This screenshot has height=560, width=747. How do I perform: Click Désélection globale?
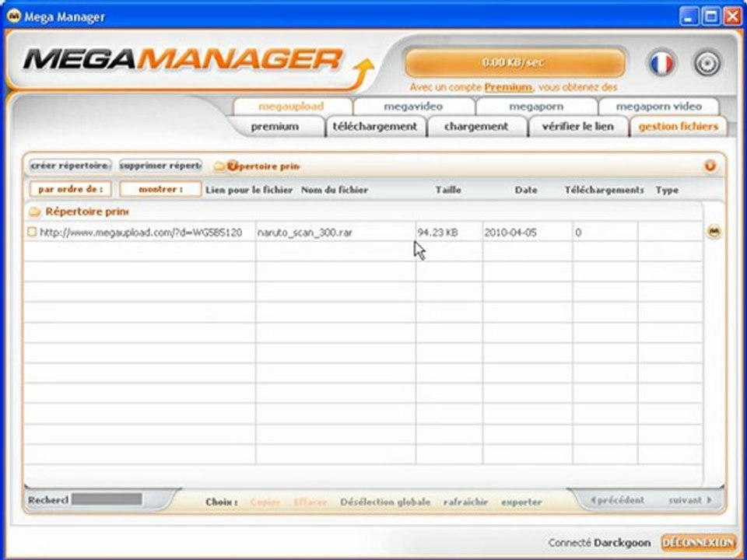click(385, 502)
